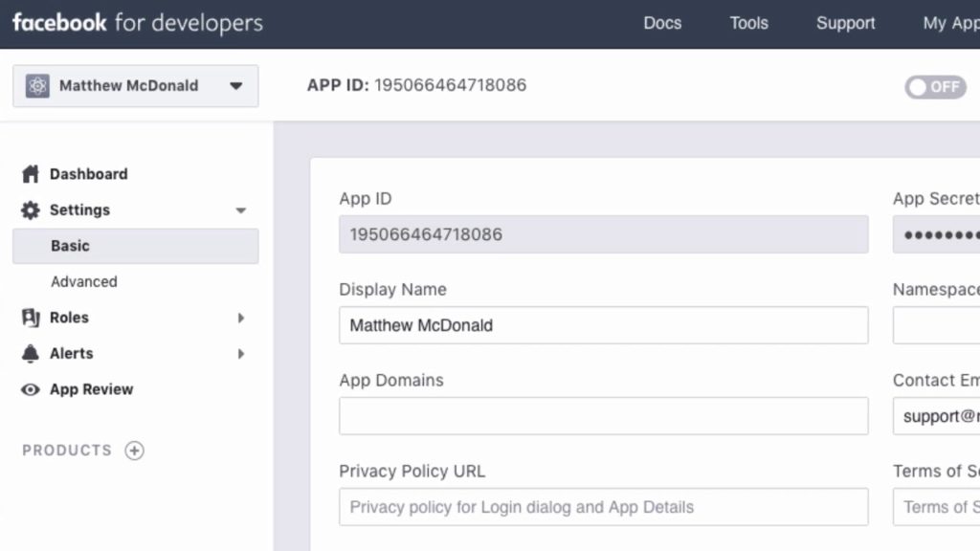
Task: Open Support in top navigation
Action: [x=846, y=23]
